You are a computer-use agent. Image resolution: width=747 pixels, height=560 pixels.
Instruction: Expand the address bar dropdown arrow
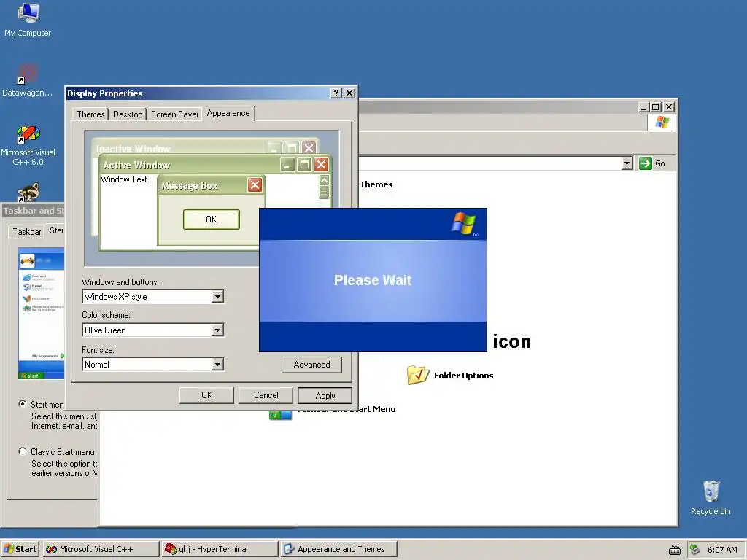[x=627, y=163]
